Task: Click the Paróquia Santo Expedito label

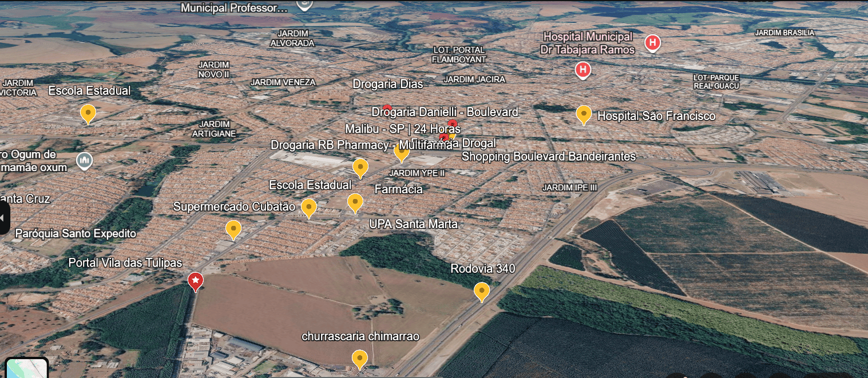Action: (76, 233)
